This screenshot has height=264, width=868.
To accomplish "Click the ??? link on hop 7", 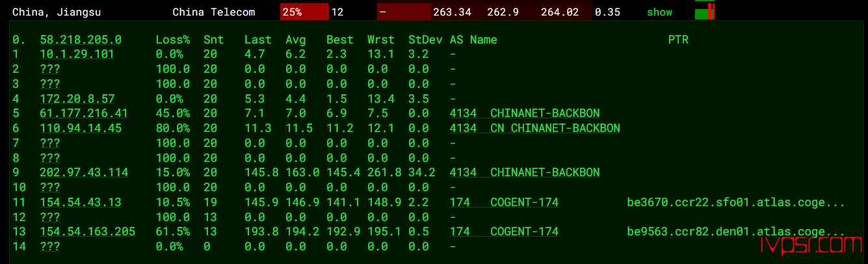I will pos(50,143).
